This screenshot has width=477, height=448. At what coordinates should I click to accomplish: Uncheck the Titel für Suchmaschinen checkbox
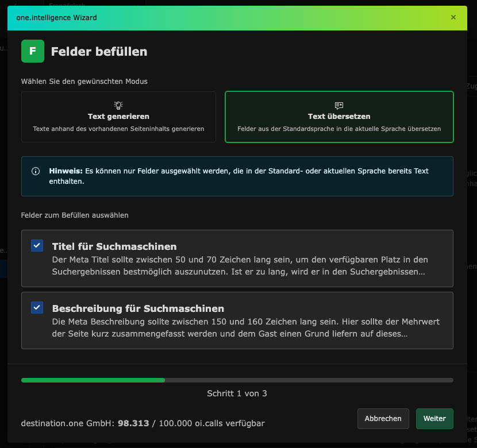[x=37, y=246]
